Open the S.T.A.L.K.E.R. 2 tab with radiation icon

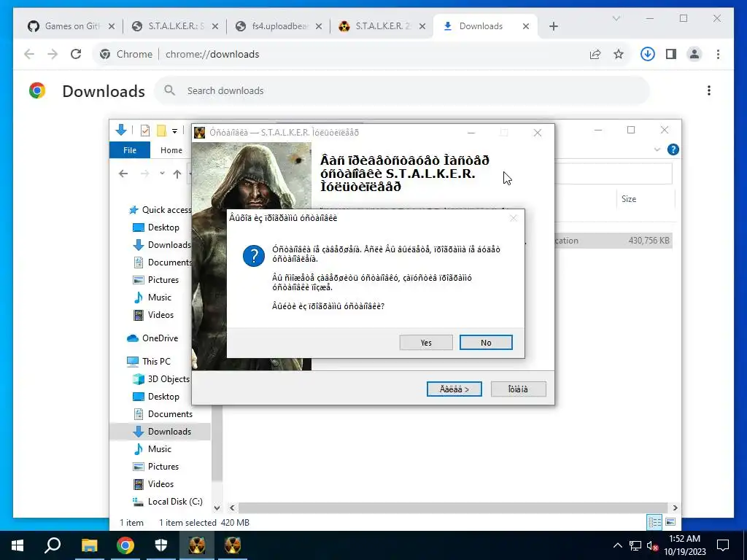[x=382, y=26]
